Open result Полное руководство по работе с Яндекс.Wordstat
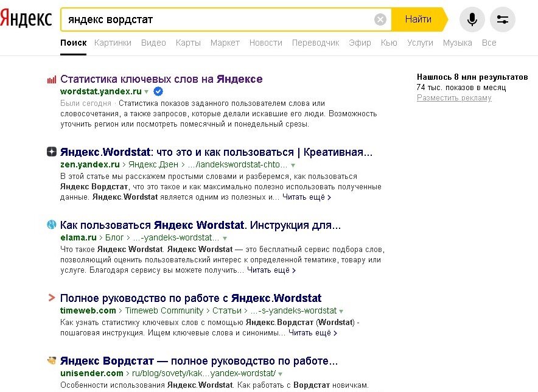Image resolution: width=538 pixels, height=392 pixels. (190, 298)
